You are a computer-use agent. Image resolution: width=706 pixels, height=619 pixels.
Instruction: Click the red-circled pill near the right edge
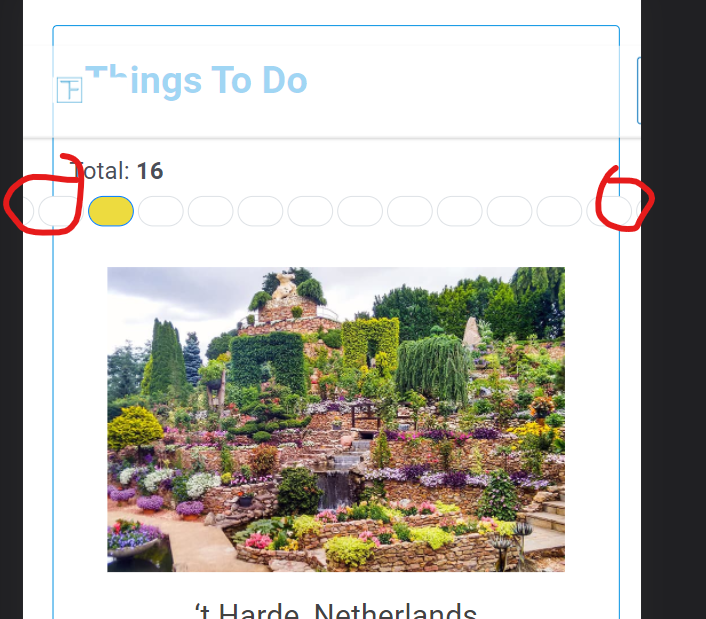pyautogui.click(x=609, y=211)
